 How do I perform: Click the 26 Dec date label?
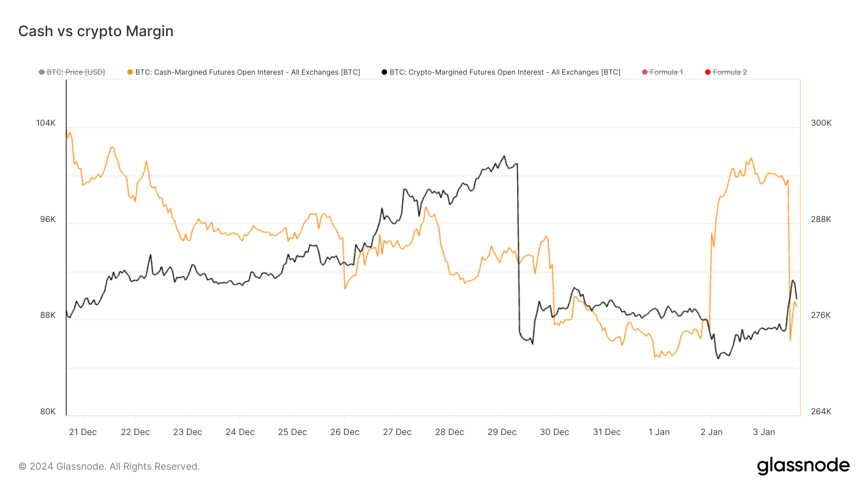(344, 432)
